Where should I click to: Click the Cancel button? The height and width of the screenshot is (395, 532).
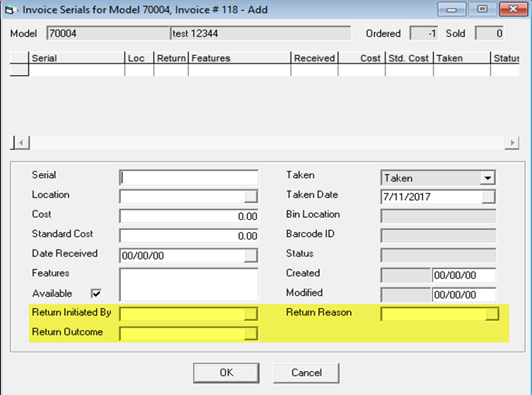point(307,373)
